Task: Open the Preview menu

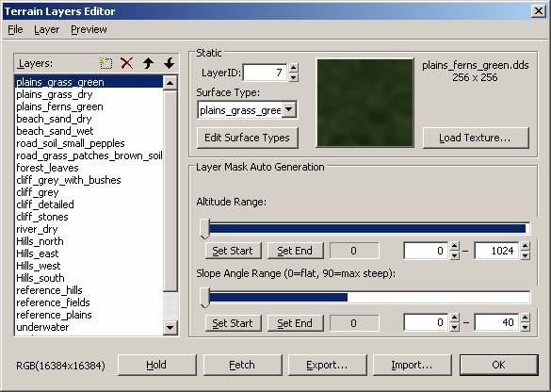Action: coord(89,29)
